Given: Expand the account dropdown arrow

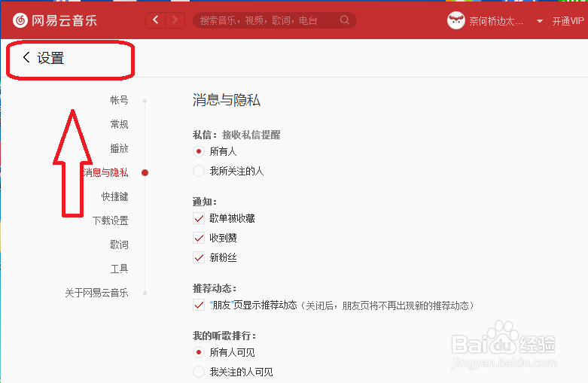Looking at the screenshot, I should [540, 21].
